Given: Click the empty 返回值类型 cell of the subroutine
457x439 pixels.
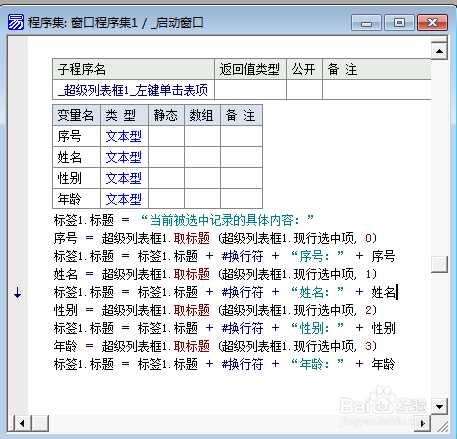Looking at the screenshot, I should pyautogui.click(x=250, y=90).
